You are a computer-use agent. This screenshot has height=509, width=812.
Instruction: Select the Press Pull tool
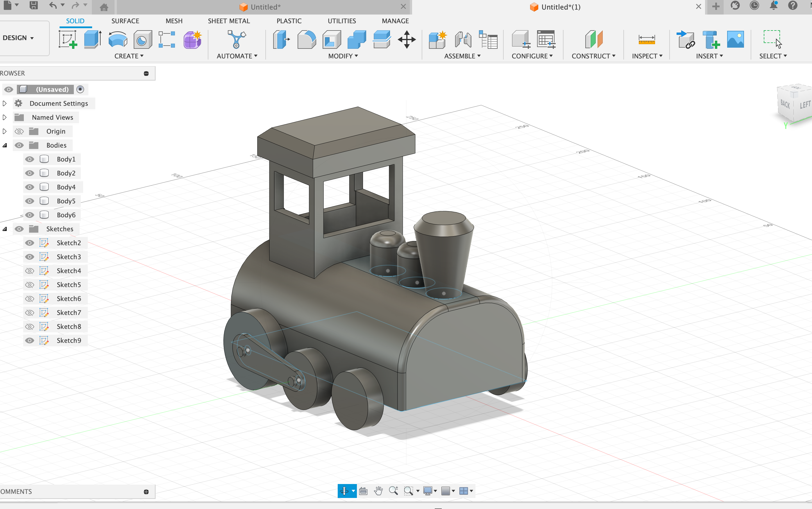(281, 40)
